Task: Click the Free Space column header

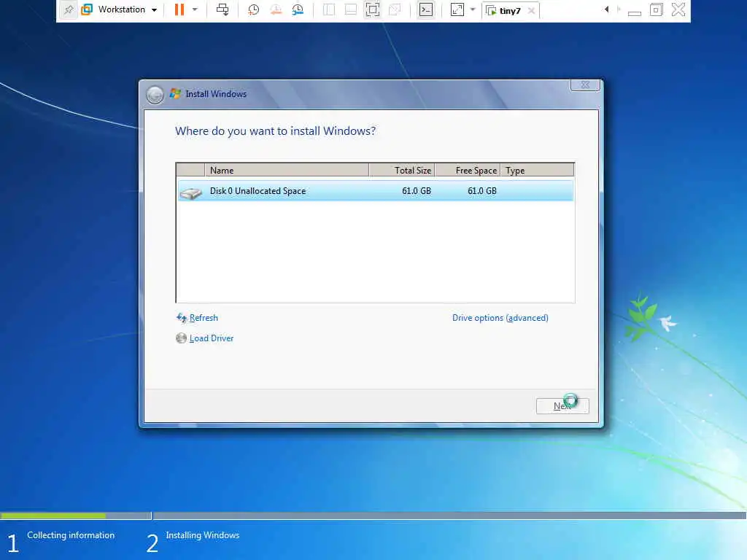Action: (468, 170)
